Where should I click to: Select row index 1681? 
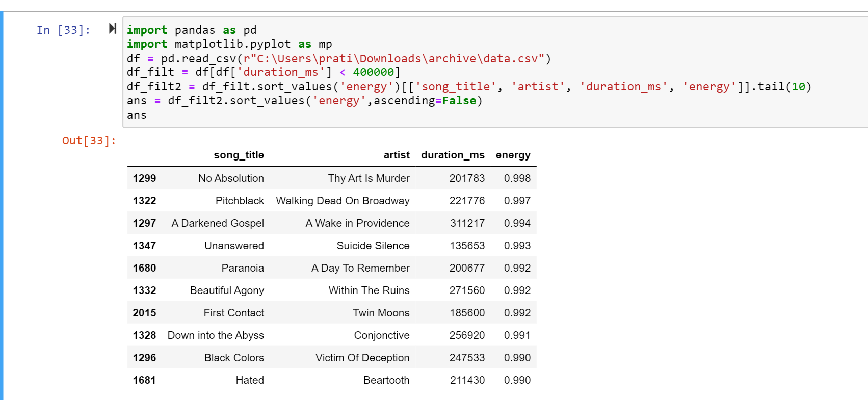(x=144, y=380)
